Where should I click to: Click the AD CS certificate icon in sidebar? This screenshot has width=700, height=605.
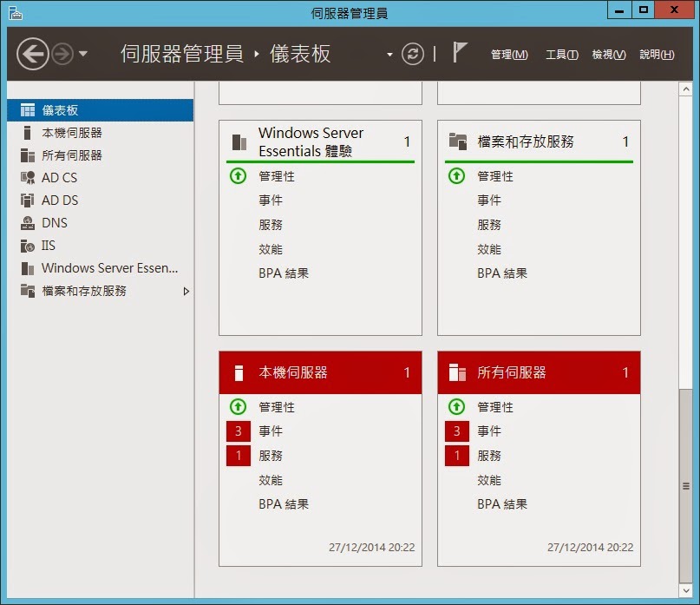click(x=28, y=178)
